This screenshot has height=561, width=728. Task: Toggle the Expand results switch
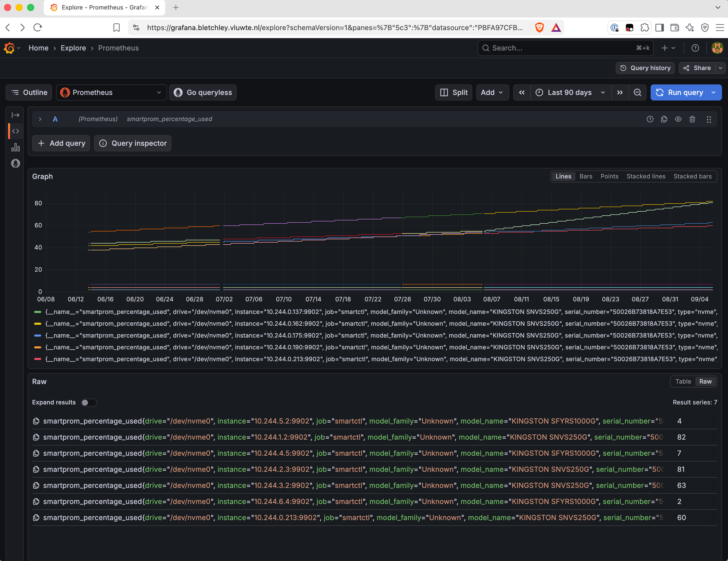coord(88,403)
